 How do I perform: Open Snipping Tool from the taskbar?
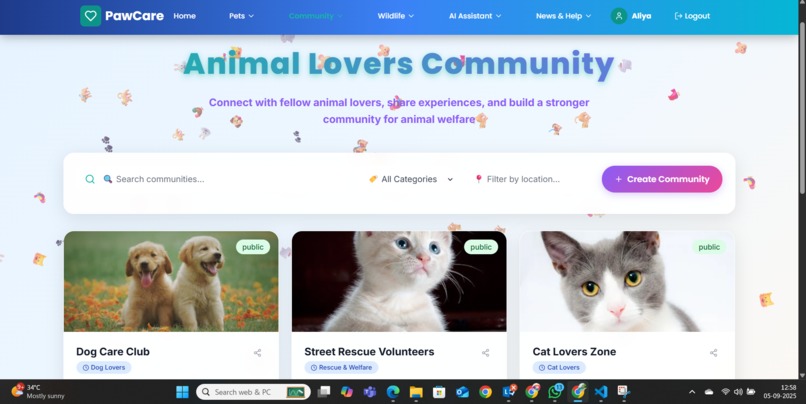(624, 392)
